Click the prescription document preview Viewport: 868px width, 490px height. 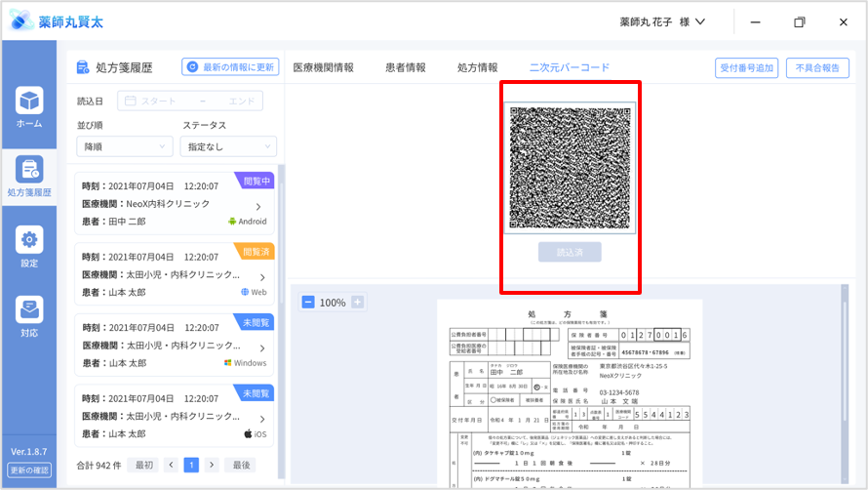point(570,393)
